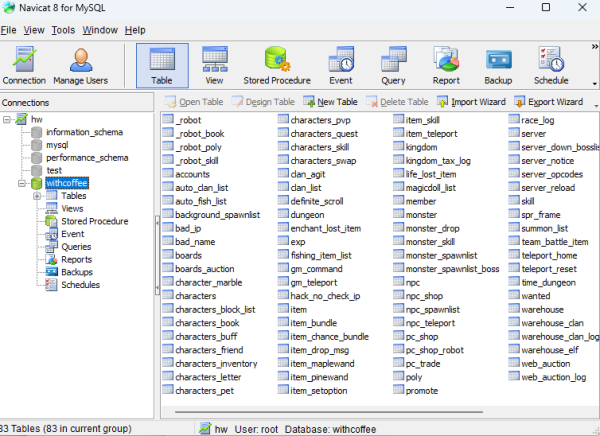Open the Stored Procedure toolbar icon
Viewport: 600px width, 436px height.
[x=277, y=65]
